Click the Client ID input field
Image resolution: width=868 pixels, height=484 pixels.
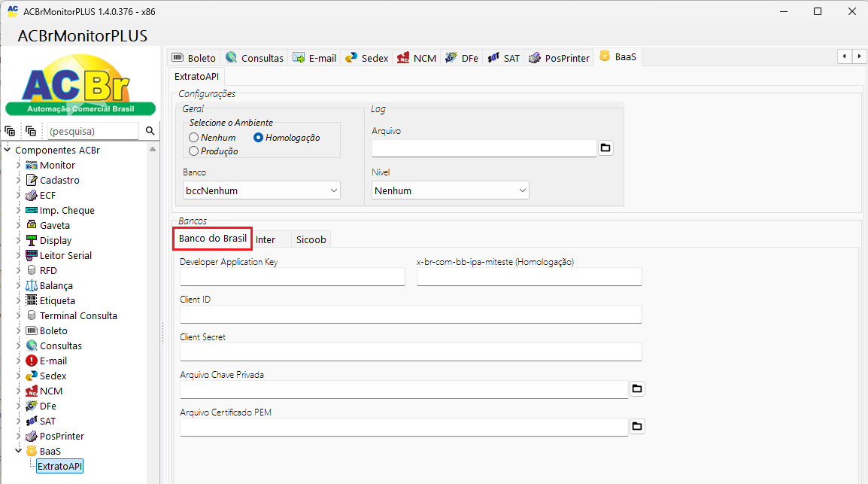click(x=410, y=314)
